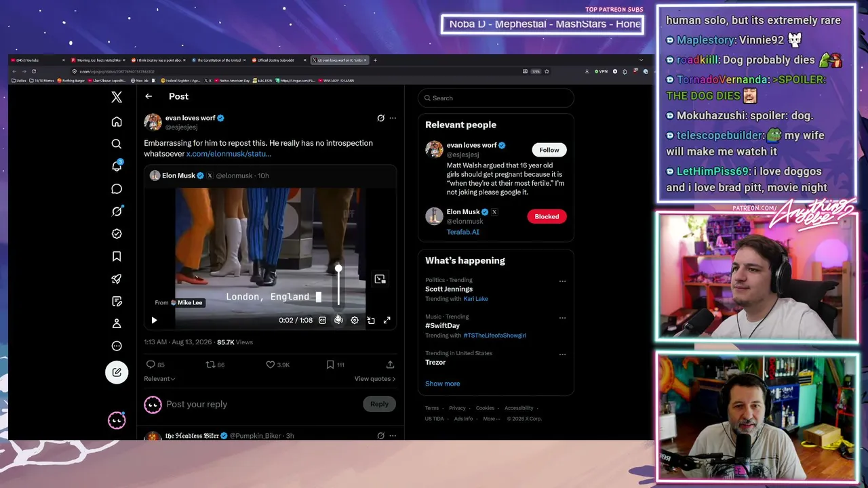Open the Kari Lake trending link
The width and height of the screenshot is (868, 488).
[x=475, y=299]
